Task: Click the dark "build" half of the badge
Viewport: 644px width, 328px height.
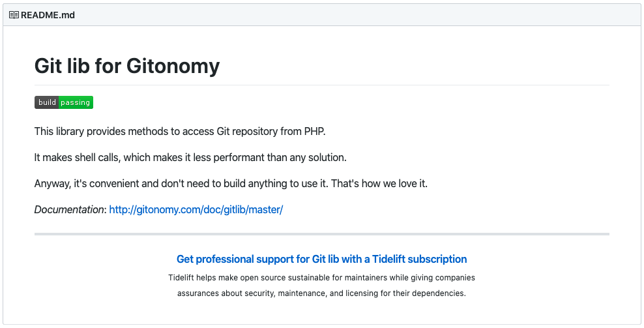Action: click(47, 102)
